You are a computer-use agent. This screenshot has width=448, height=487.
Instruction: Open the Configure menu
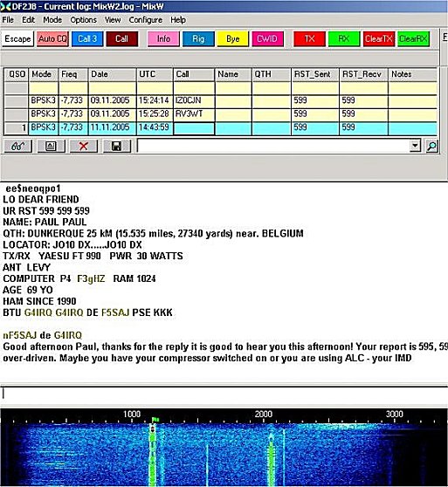coord(146,20)
